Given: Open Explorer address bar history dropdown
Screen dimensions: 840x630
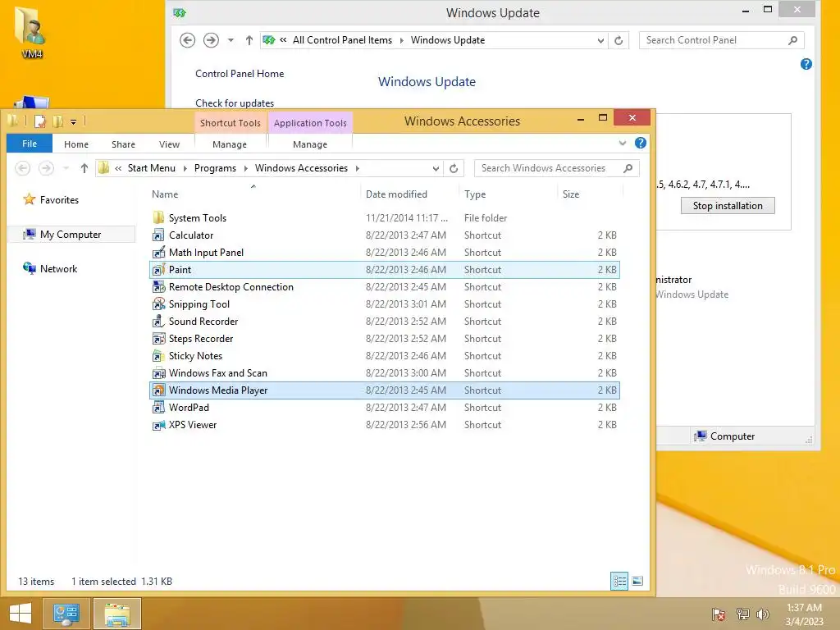Looking at the screenshot, I should point(436,168).
